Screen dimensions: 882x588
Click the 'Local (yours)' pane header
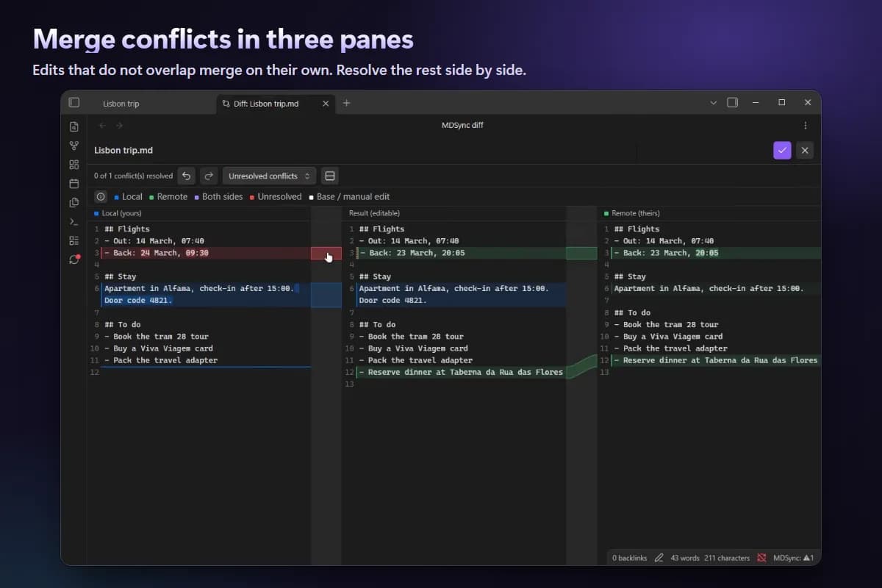pyautogui.click(x=123, y=213)
